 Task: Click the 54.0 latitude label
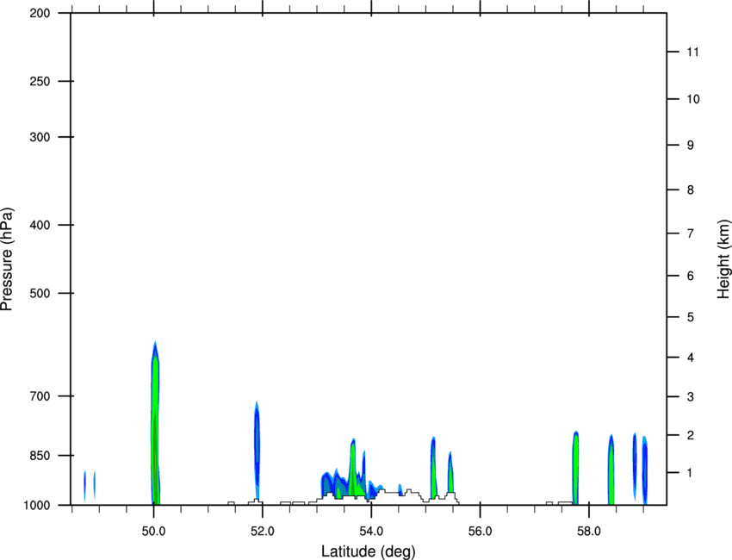(x=372, y=532)
